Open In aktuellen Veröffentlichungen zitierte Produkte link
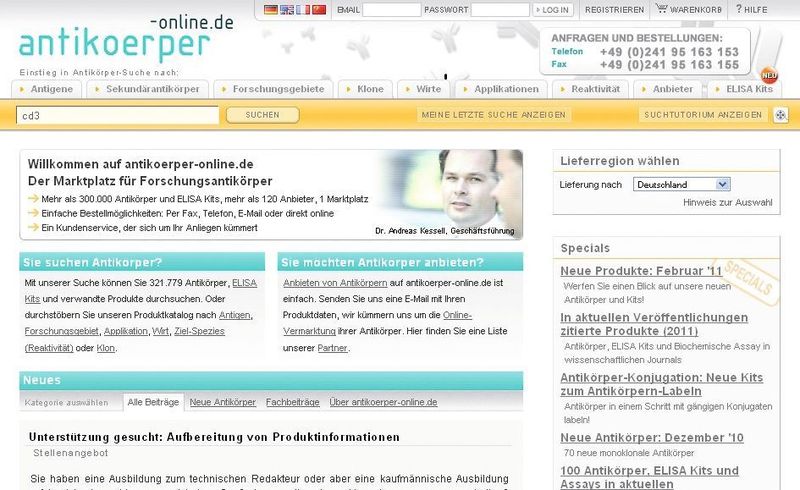800x490 pixels. 654,324
